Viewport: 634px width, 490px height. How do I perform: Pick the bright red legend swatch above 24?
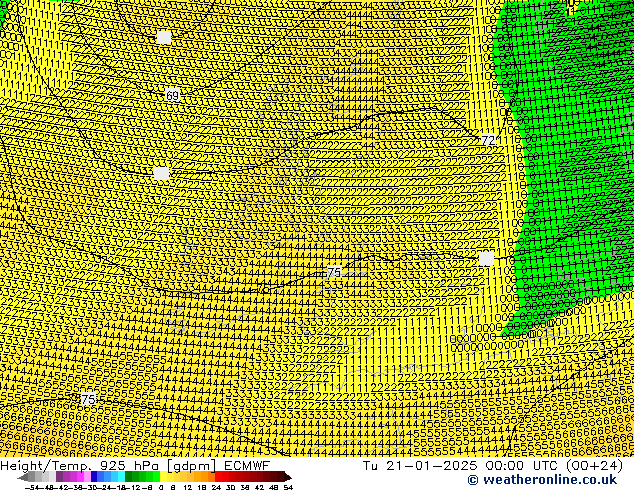(x=218, y=476)
